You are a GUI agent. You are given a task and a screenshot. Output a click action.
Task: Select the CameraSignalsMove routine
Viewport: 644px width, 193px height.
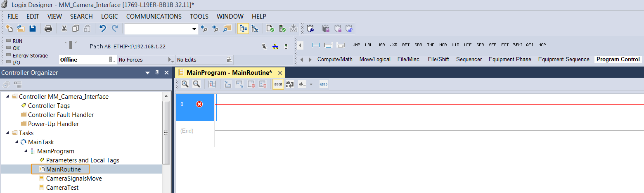pyautogui.click(x=74, y=179)
